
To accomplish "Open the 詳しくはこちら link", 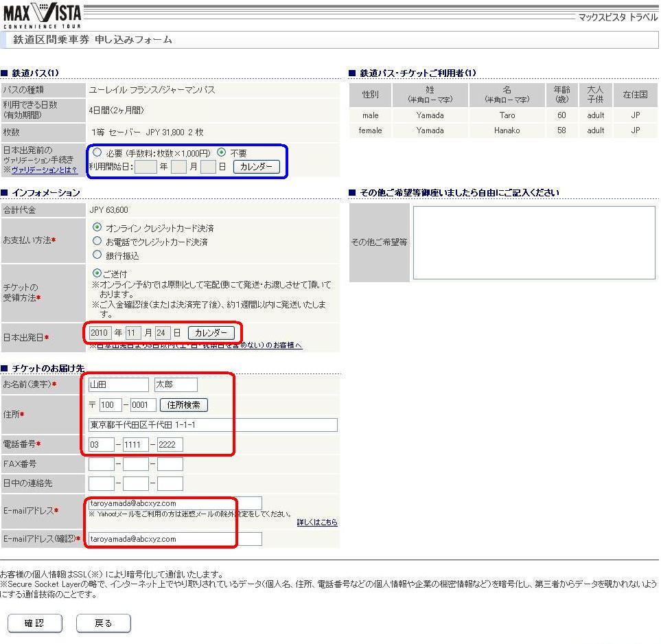I will pyautogui.click(x=316, y=522).
